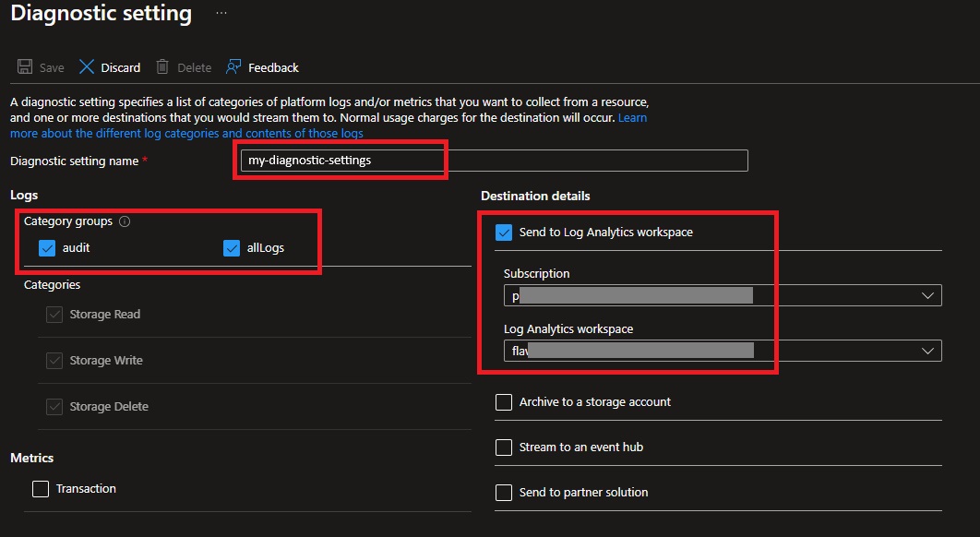Click the Delete trash can icon
Screen dimensions: 980x537
point(161,66)
